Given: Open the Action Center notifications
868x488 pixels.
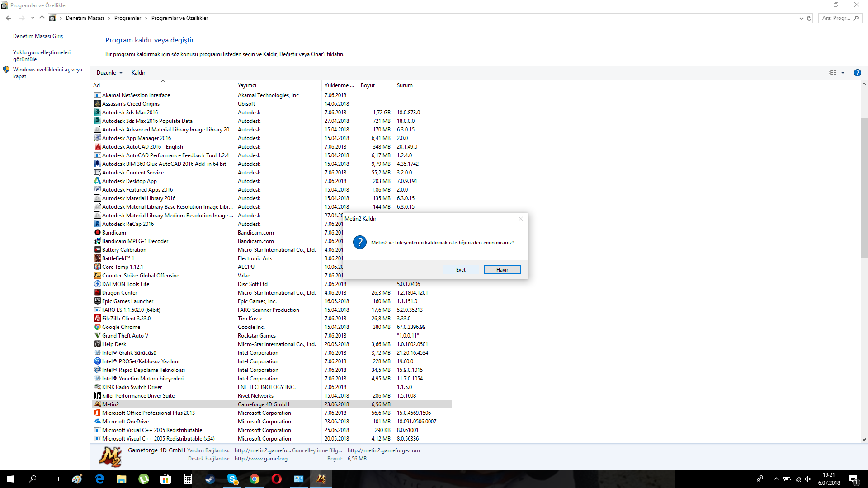Looking at the screenshot, I should click(x=854, y=479).
